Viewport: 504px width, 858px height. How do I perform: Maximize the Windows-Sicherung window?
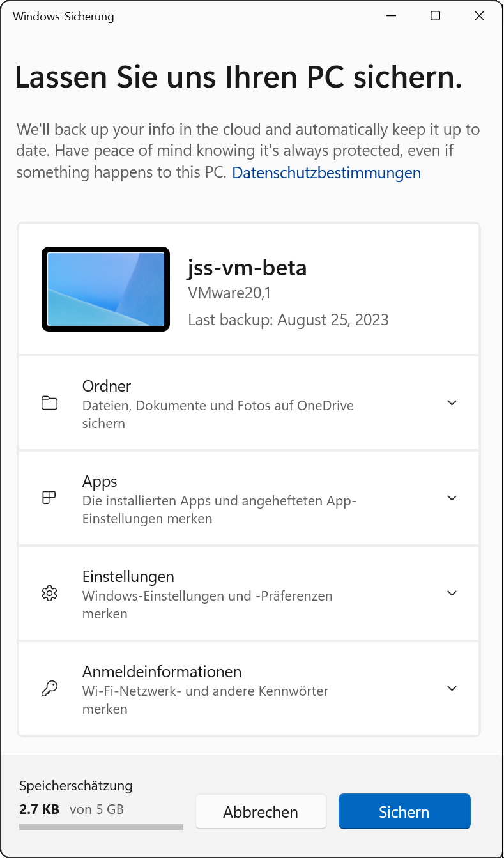click(x=435, y=16)
